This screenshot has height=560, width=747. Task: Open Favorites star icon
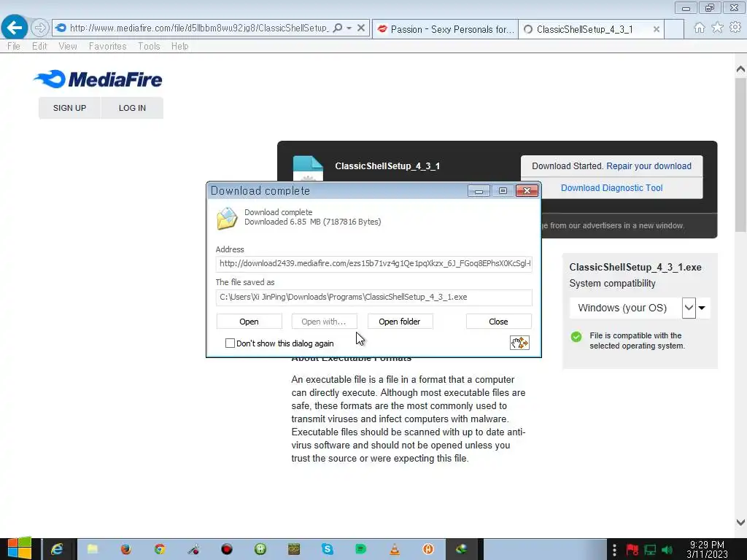coord(717,28)
